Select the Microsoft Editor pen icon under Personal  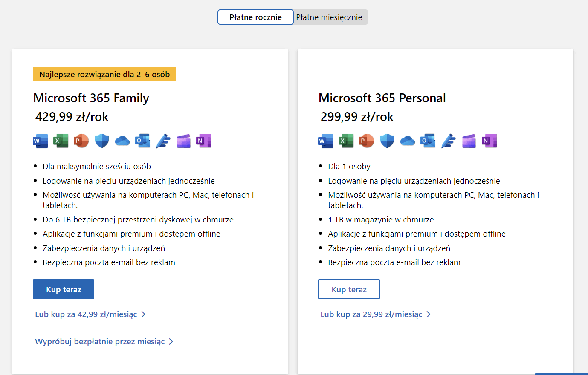click(448, 141)
